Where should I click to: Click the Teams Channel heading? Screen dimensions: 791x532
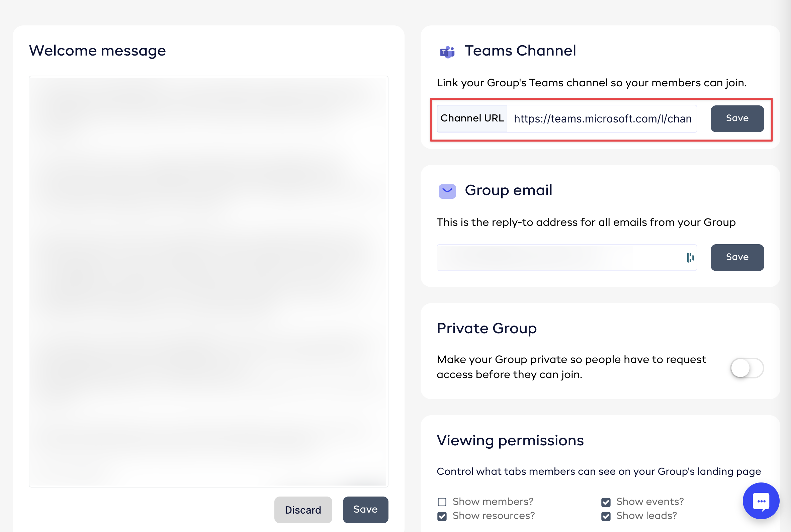point(520,51)
